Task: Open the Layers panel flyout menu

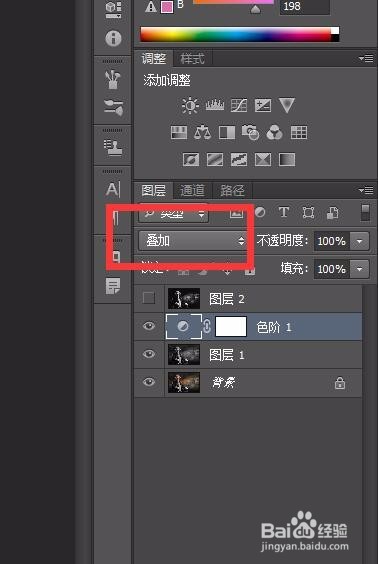Action: [x=366, y=190]
